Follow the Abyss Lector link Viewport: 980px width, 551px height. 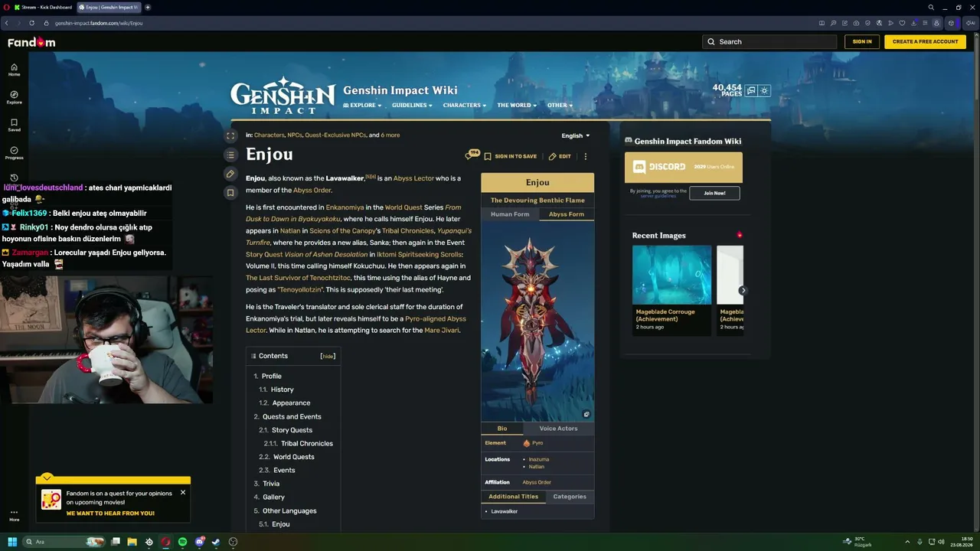(x=413, y=178)
